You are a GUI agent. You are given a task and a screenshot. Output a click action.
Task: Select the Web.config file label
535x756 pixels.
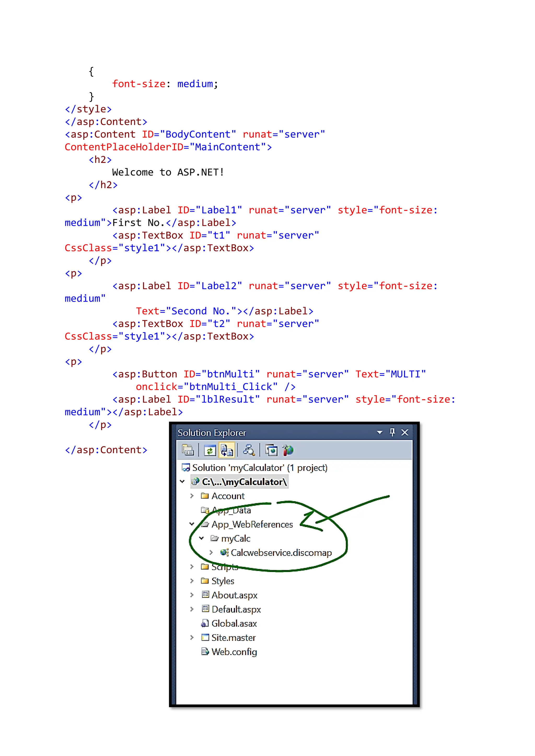[234, 652]
